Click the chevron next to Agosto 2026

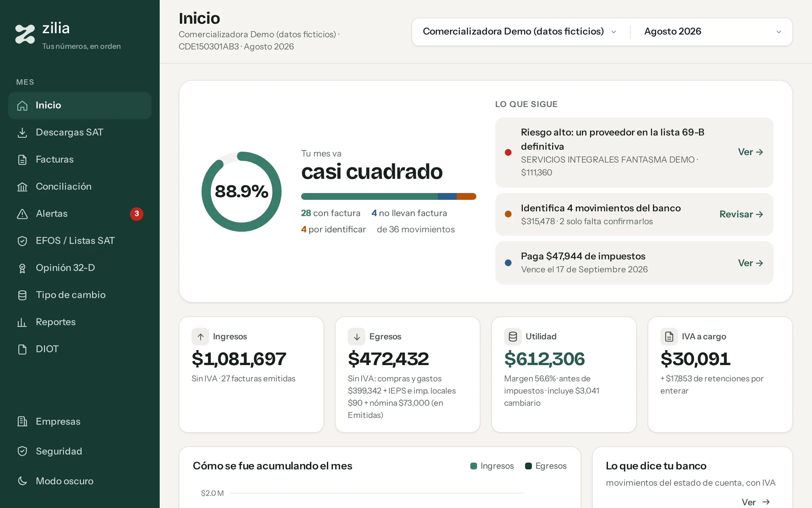(x=779, y=32)
